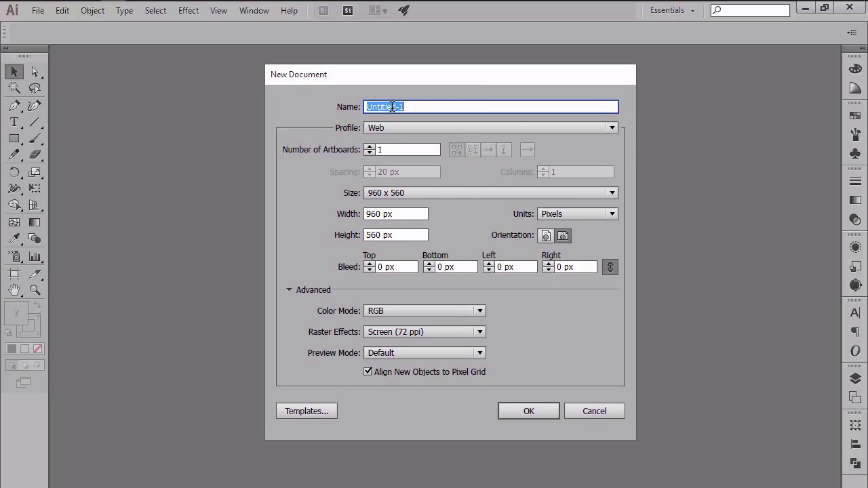868x488 pixels.
Task: Click the Width input field
Action: click(395, 213)
